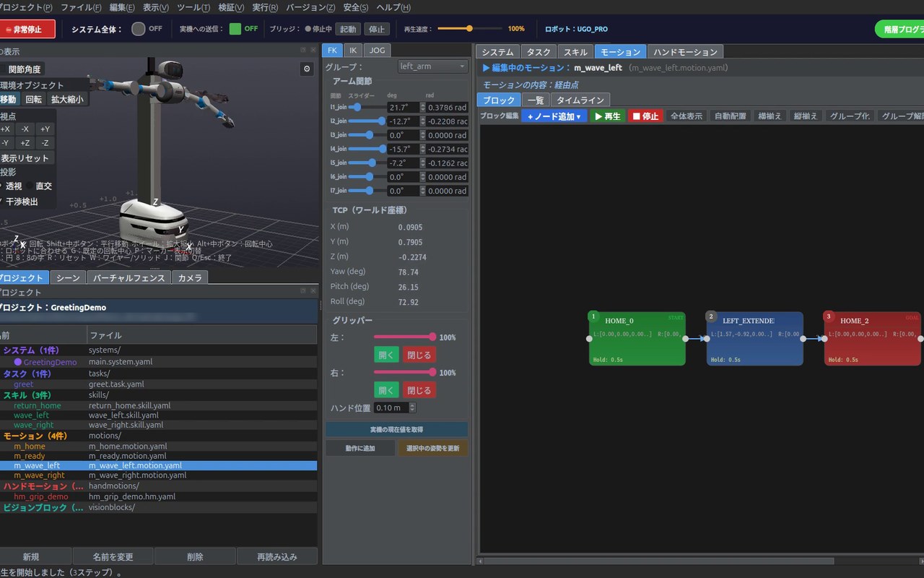
Task: Adjust the 再生速度 playback speed slider
Action: point(469,29)
